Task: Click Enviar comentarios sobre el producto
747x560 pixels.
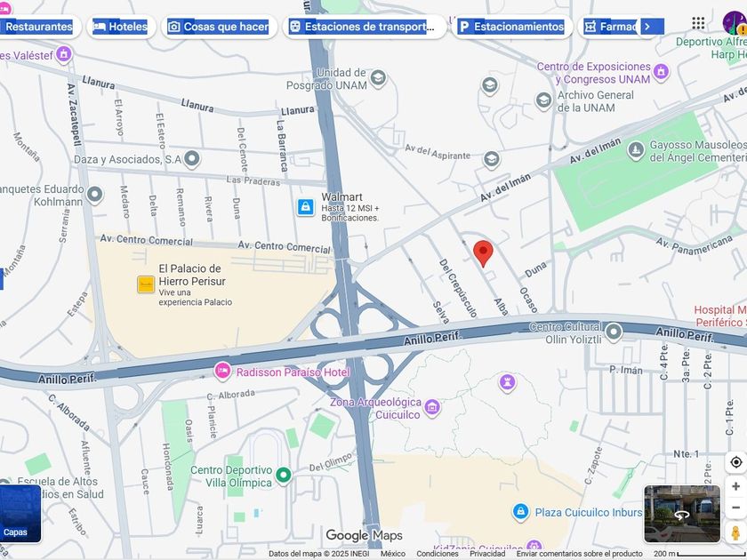Action: (x=579, y=554)
